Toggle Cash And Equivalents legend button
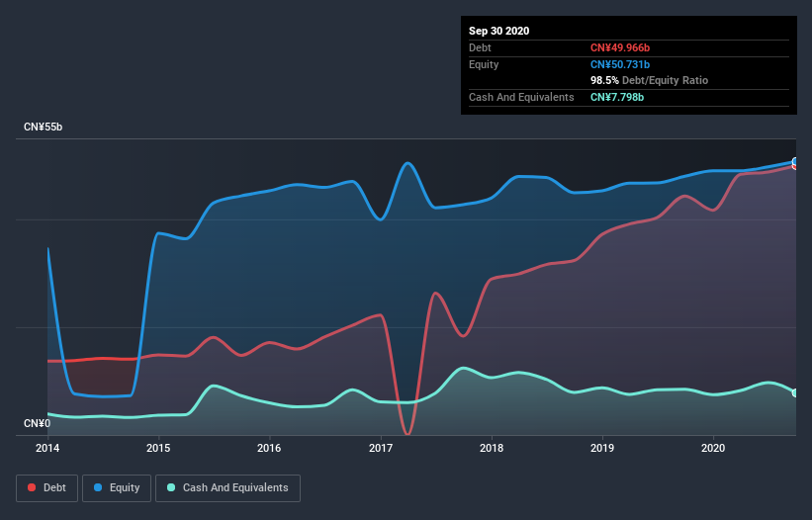The height and width of the screenshot is (520, 812). coord(227,488)
